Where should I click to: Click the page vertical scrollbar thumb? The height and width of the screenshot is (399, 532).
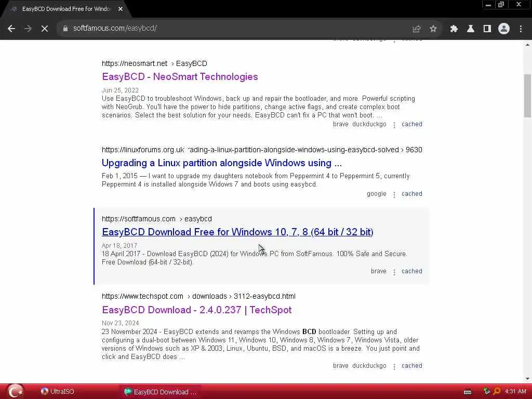[x=528, y=96]
